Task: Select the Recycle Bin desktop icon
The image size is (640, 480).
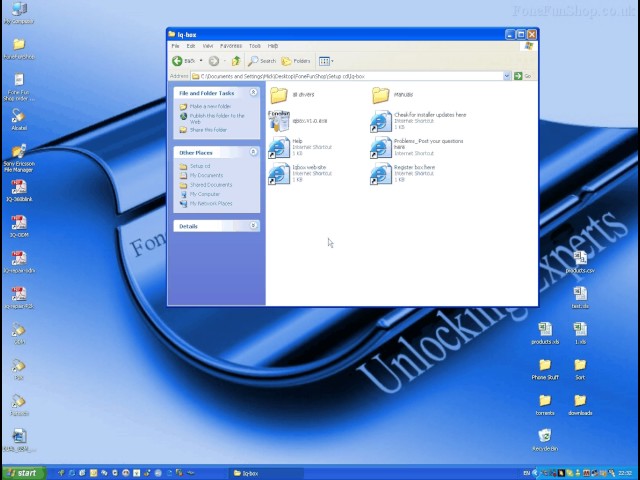Action: [x=545, y=440]
